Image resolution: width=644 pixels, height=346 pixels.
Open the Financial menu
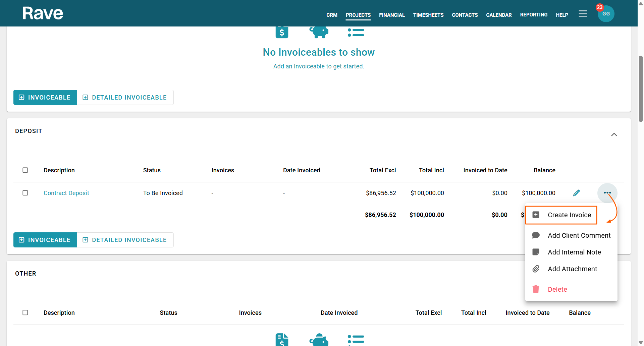[392, 15]
